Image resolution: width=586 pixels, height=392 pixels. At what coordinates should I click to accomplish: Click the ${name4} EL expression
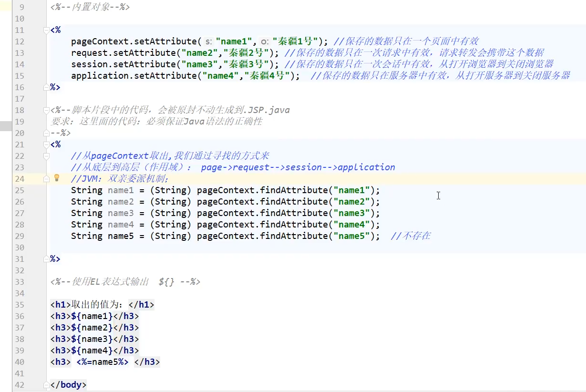92,351
